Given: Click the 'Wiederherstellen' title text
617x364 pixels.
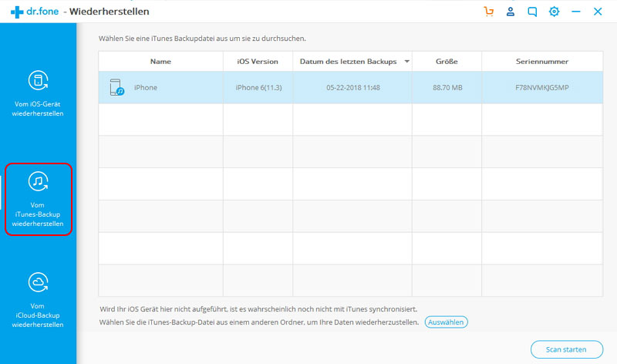Looking at the screenshot, I should (110, 12).
